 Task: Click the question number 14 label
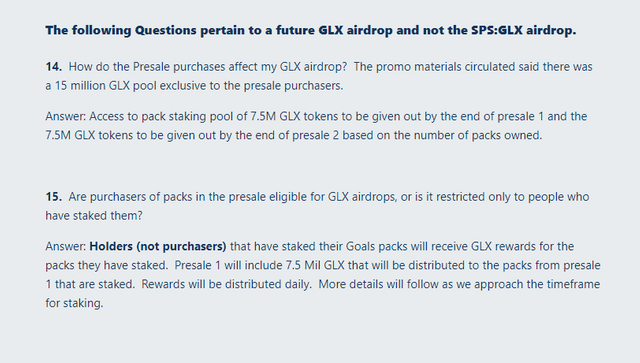pos(53,67)
